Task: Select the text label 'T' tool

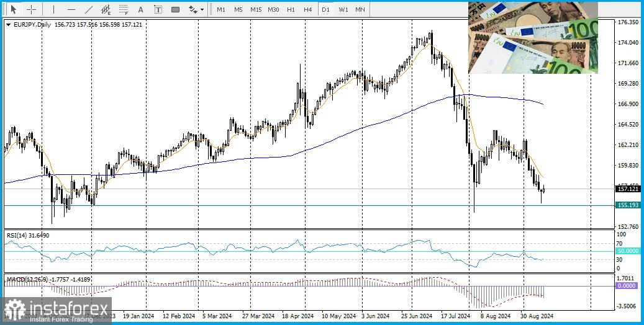Action: point(158,9)
